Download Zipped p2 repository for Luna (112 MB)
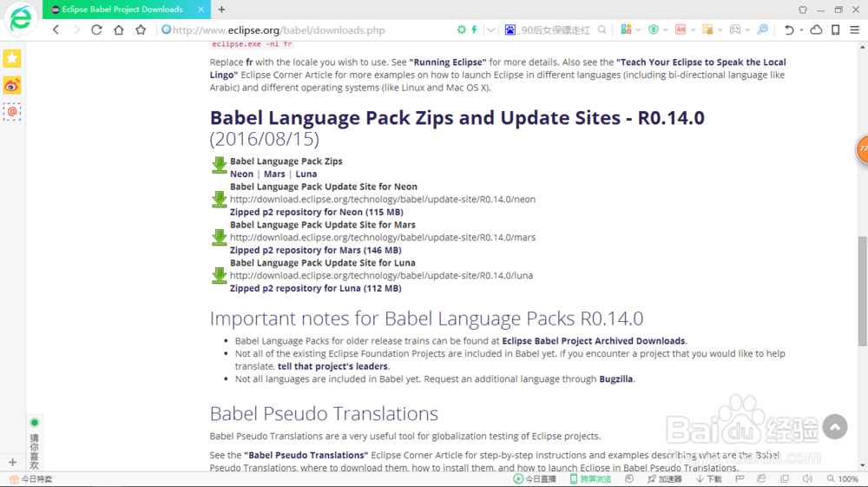The image size is (868, 487). pos(316,288)
